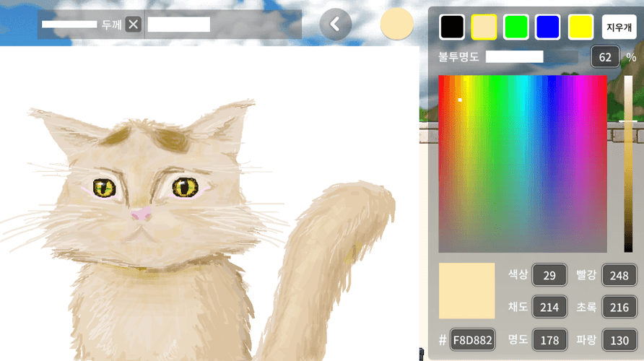
Task: Select the yellow color preset
Action: [580, 27]
